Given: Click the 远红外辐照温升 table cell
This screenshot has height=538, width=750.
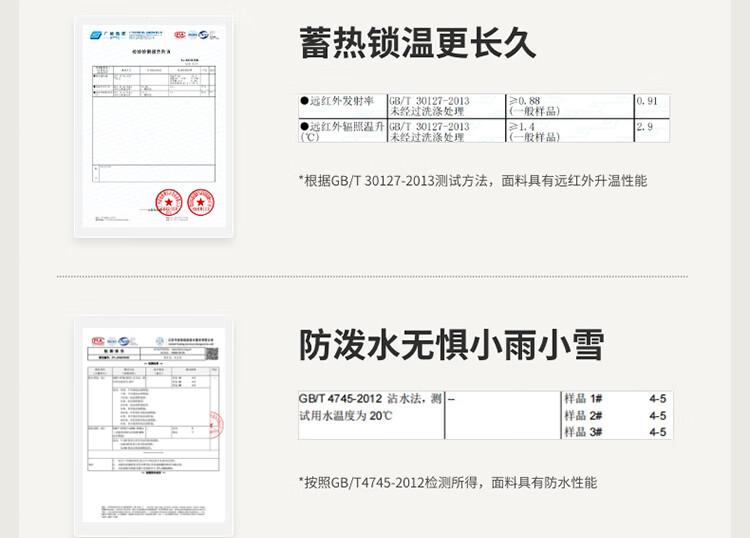Looking at the screenshot, I should 342,131.
